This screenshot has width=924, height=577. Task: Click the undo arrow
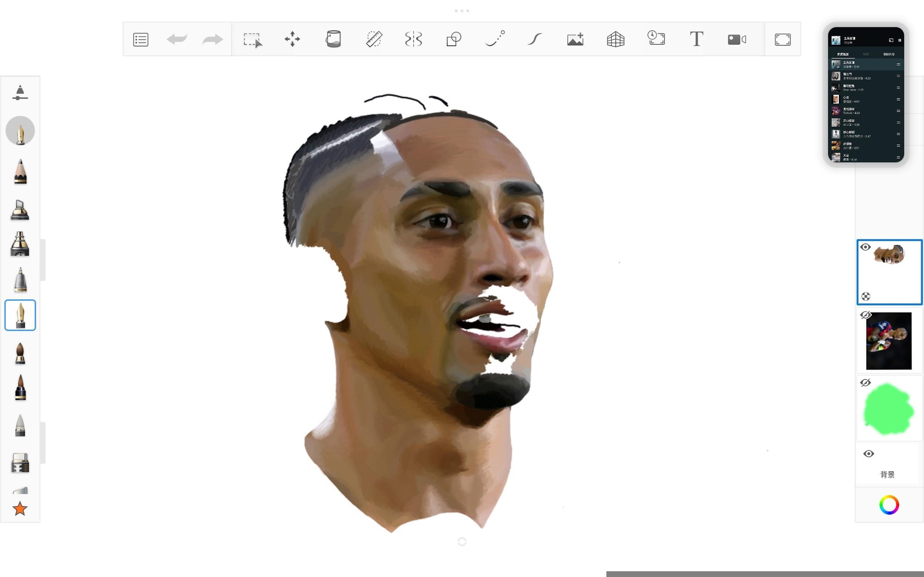point(177,39)
